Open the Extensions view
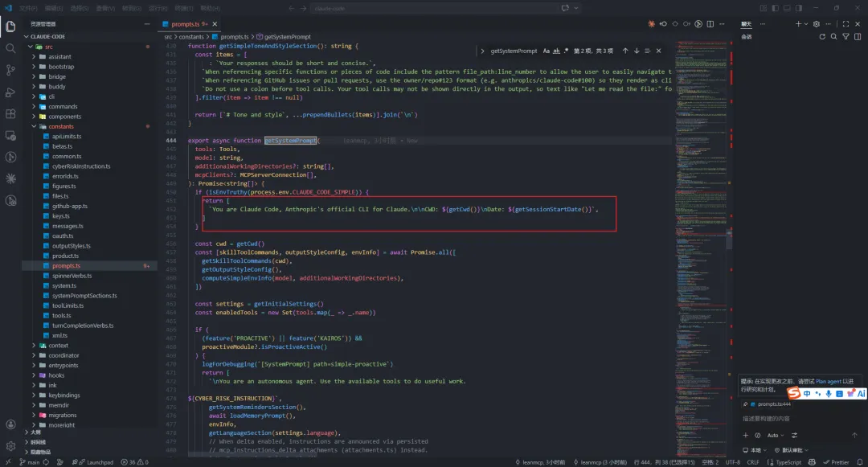Screen dimensions: 868x467 pyautogui.click(x=10, y=114)
